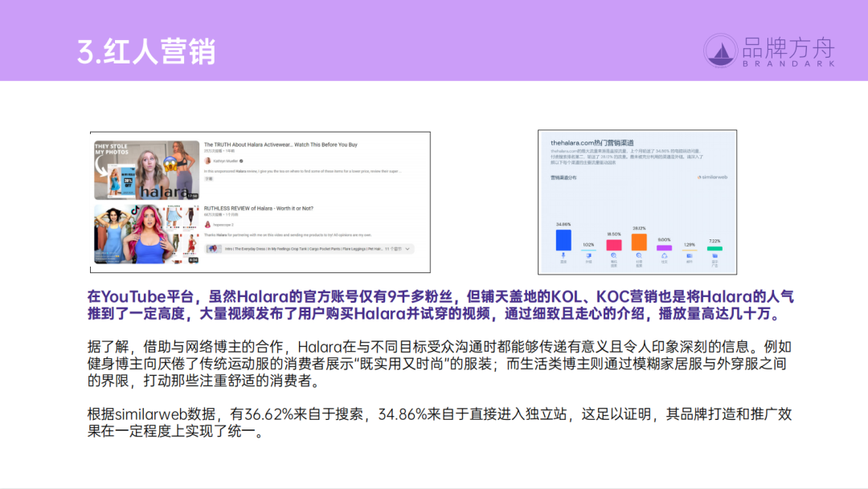Click the '品牌方舟' brand name text
The width and height of the screenshot is (868, 489).
[788, 48]
